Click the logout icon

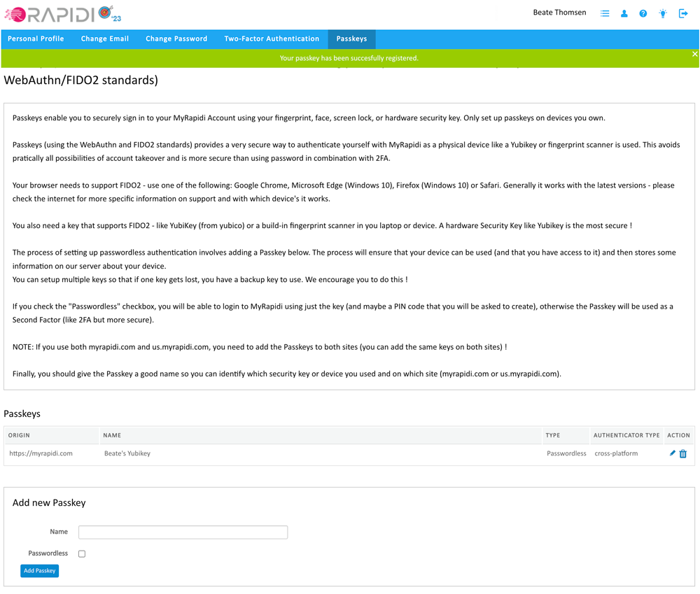click(683, 13)
